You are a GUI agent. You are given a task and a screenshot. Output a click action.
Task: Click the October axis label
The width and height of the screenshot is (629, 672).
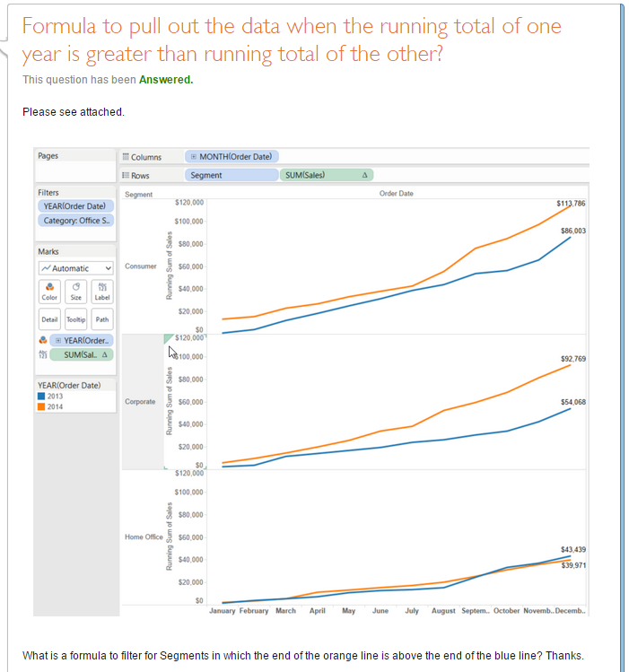pyautogui.click(x=506, y=611)
